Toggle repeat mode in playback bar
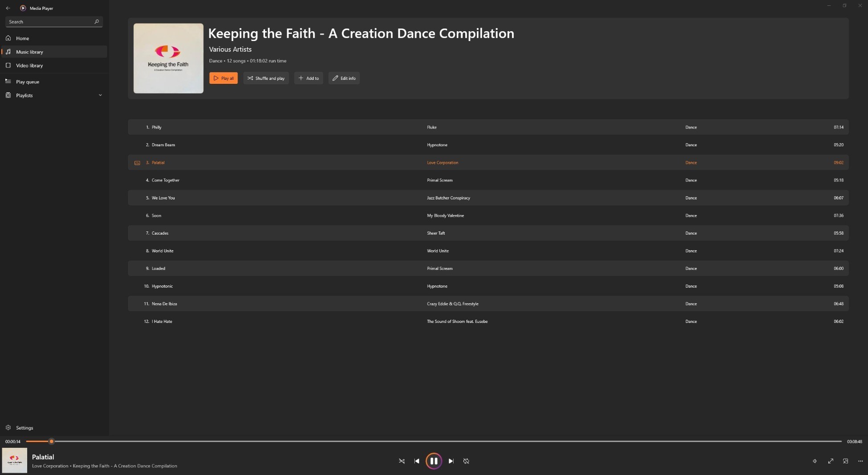868x475 pixels. pyautogui.click(x=466, y=461)
